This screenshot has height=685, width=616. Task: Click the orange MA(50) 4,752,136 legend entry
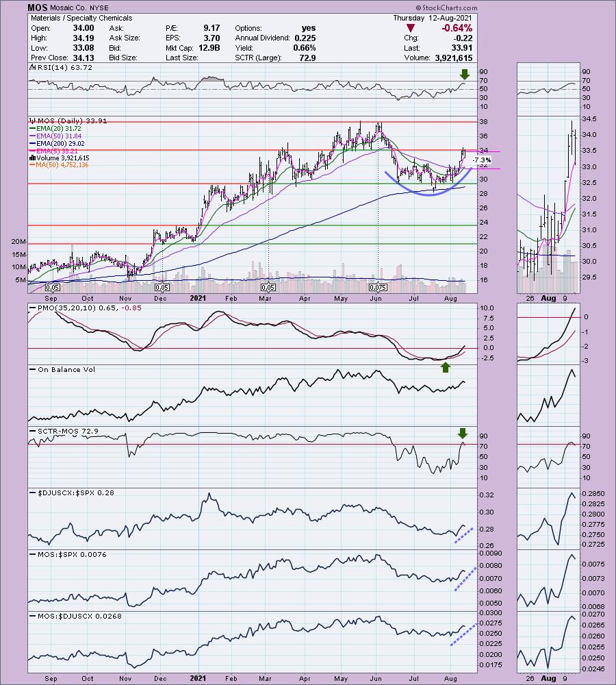pos(58,165)
